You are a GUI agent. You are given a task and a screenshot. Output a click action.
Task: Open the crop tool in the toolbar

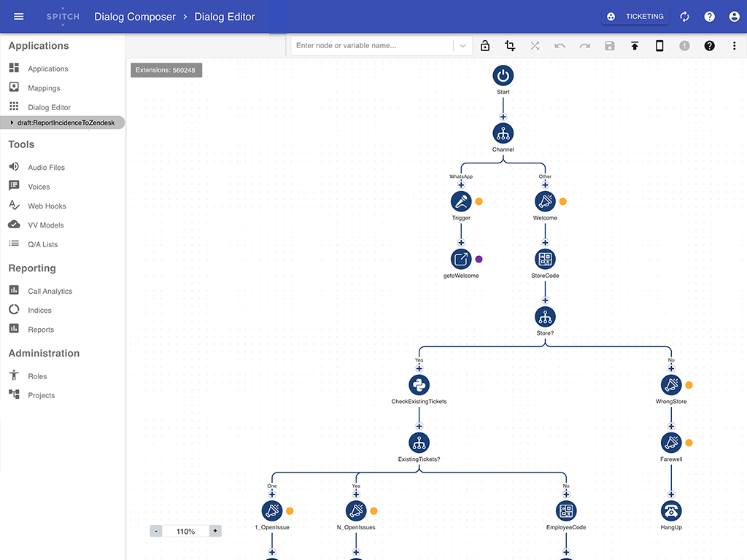click(x=510, y=45)
